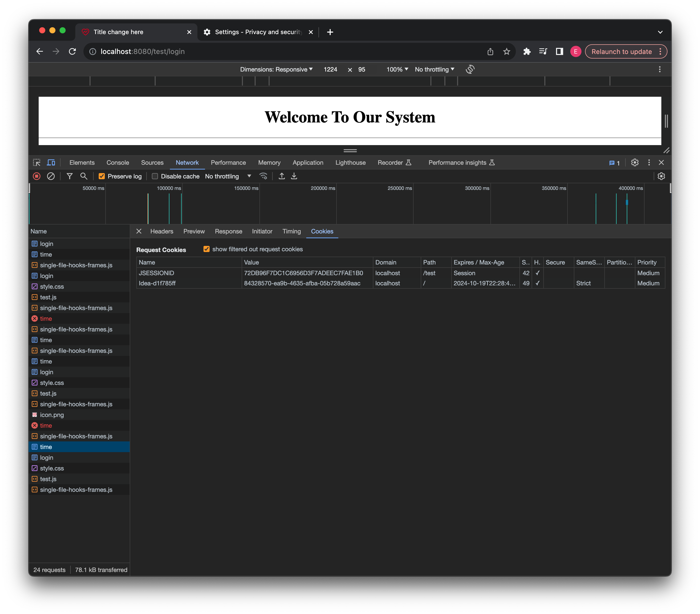Open network search magnifier
700x614 pixels.
click(x=83, y=176)
